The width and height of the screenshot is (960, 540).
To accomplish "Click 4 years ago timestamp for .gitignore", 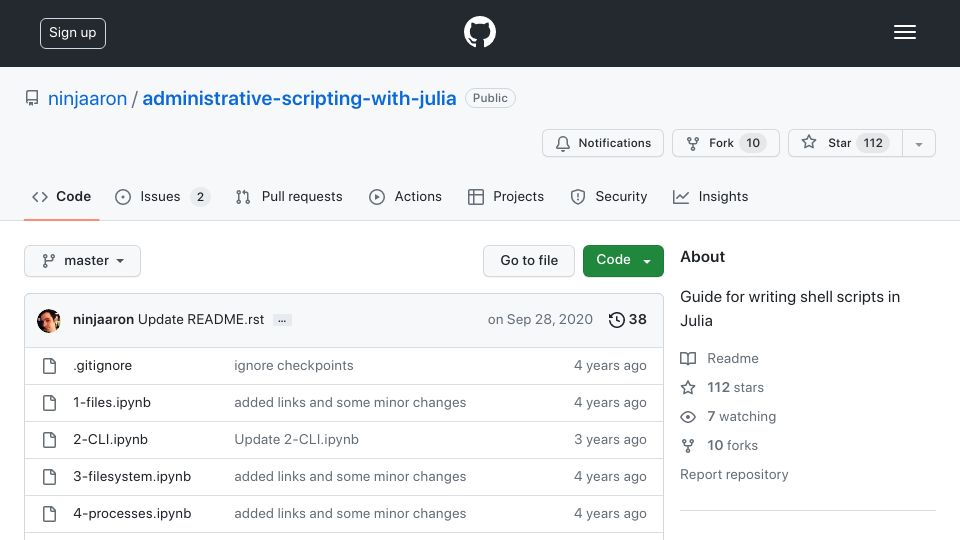I will tap(610, 366).
